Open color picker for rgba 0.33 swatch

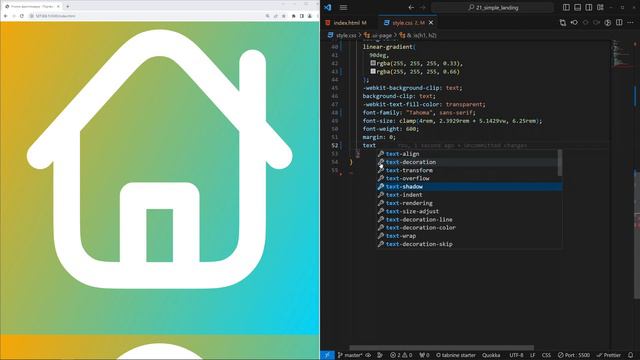tap(373, 63)
